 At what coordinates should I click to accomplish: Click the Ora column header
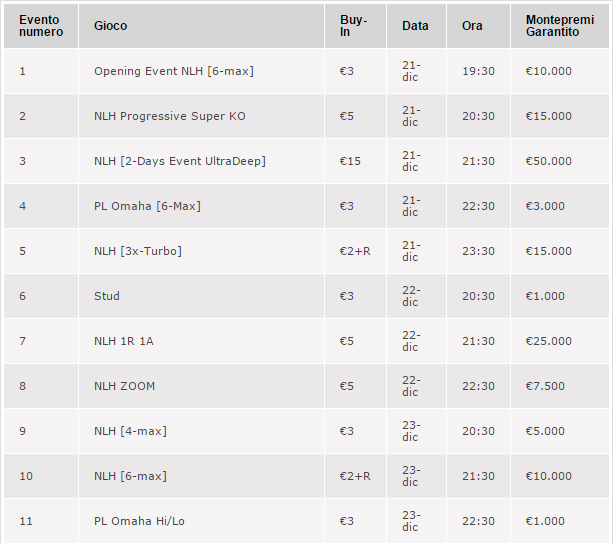click(x=479, y=26)
